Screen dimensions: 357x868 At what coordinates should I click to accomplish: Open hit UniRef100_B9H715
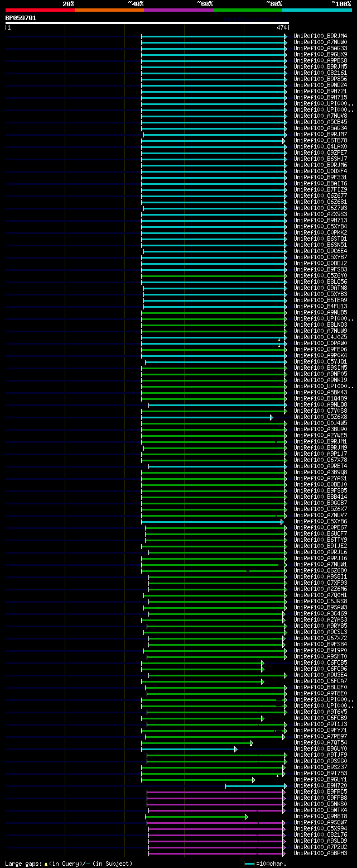[320, 98]
